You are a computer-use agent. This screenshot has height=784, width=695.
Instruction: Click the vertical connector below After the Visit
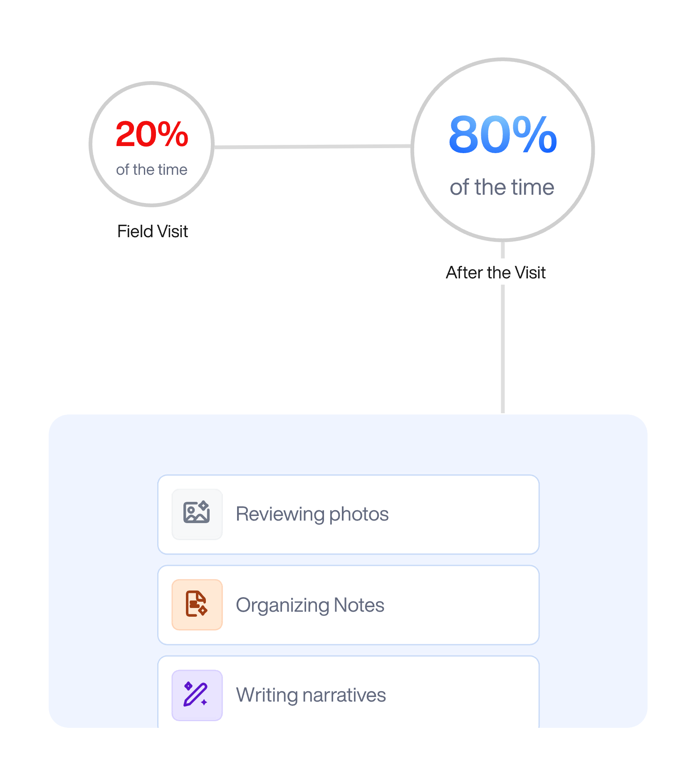click(503, 349)
